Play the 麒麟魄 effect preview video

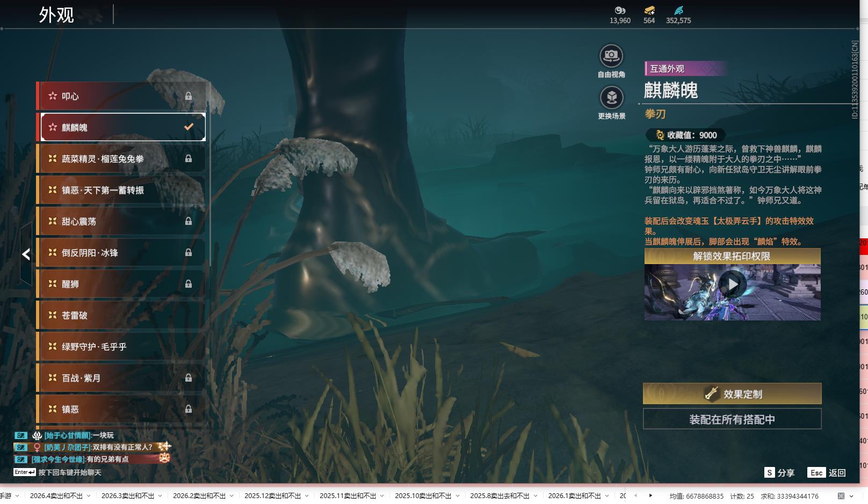tap(732, 284)
